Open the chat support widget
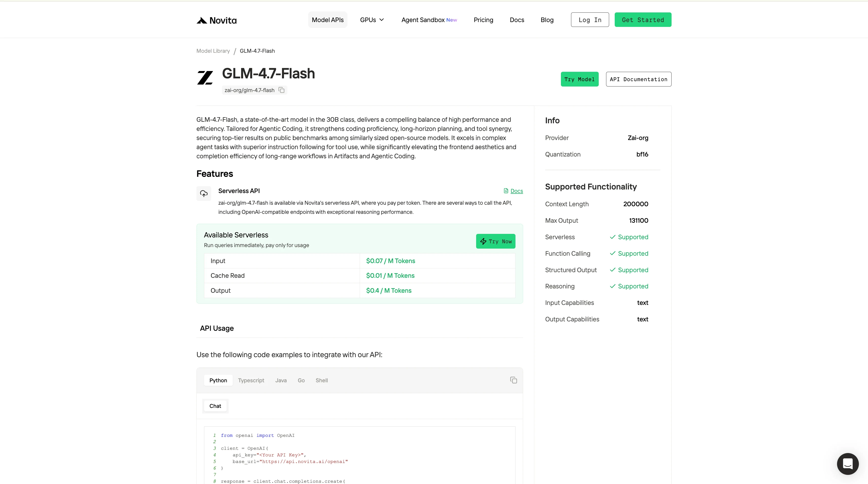The width and height of the screenshot is (868, 484). 848,464
